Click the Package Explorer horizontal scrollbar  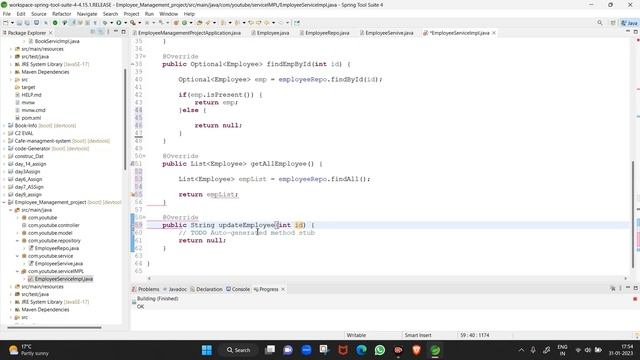click(54, 327)
